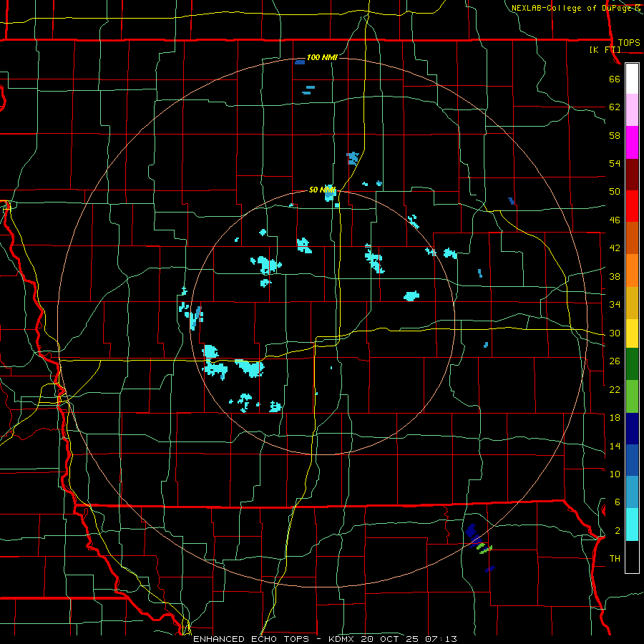644x644 pixels.
Task: Click the '6' legend value
Action: coord(618,502)
